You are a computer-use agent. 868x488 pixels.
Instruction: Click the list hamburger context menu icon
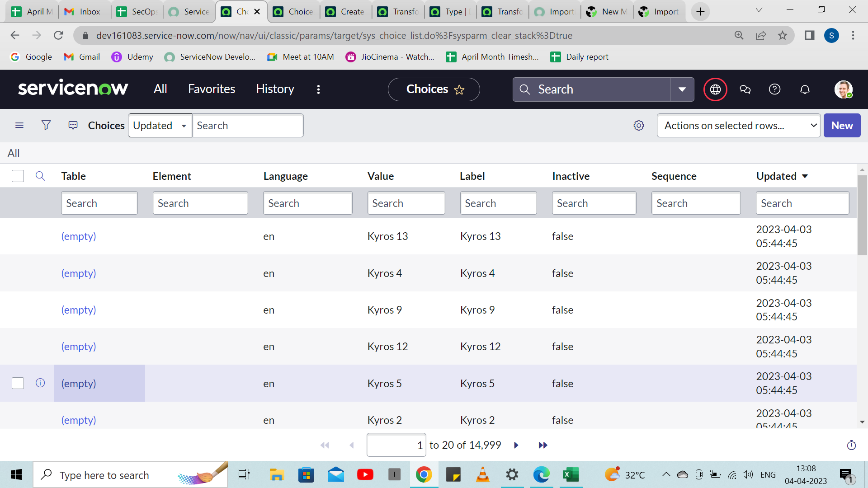19,125
